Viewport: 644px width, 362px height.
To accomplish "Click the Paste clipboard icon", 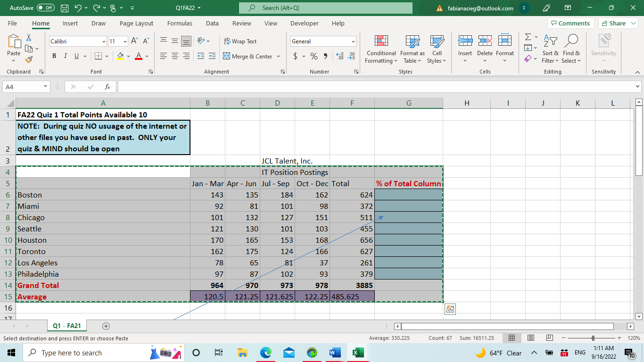I will (14, 42).
